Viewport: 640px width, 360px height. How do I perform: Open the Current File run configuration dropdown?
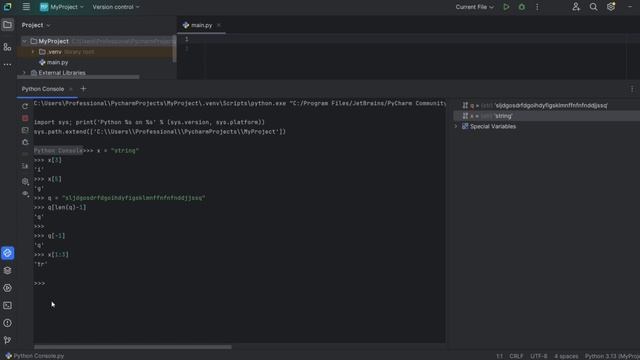(x=475, y=7)
